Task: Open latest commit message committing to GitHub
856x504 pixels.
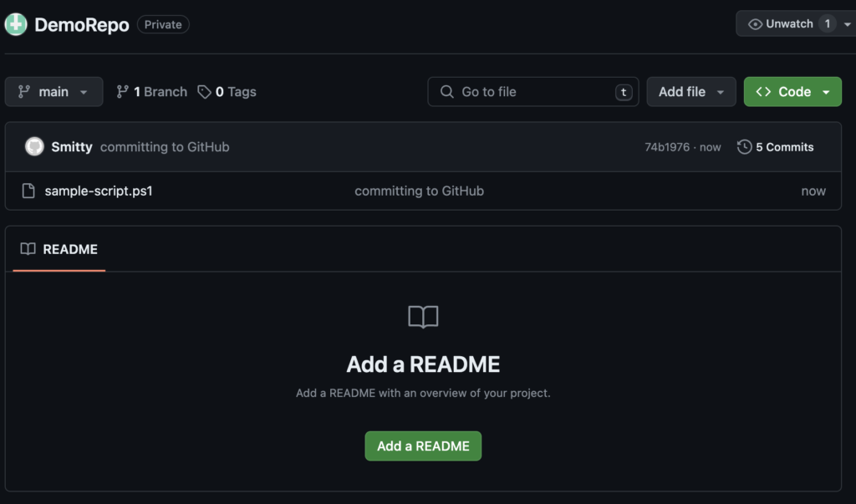Action: (x=165, y=147)
